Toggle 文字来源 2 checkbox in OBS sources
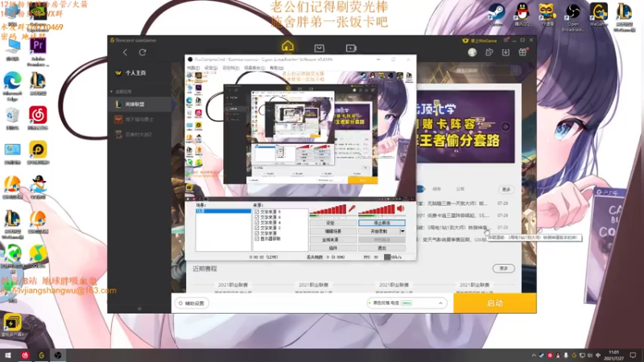Image resolution: width=644 pixels, height=362 pixels. tap(257, 228)
